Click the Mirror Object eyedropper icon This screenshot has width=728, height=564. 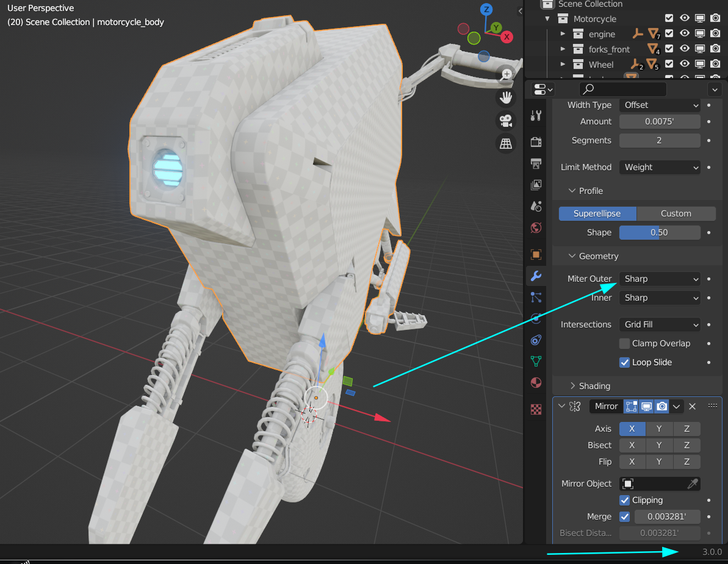point(692,484)
